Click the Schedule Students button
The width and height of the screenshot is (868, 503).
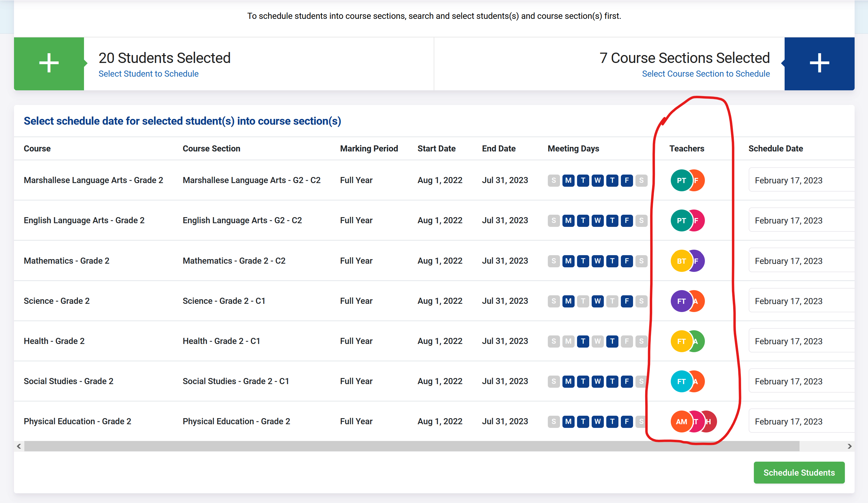point(799,472)
